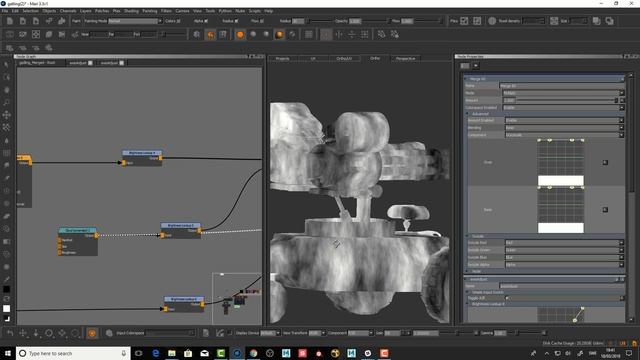The height and width of the screenshot is (360, 640).
Task: Open the File menu
Action: click(4, 11)
